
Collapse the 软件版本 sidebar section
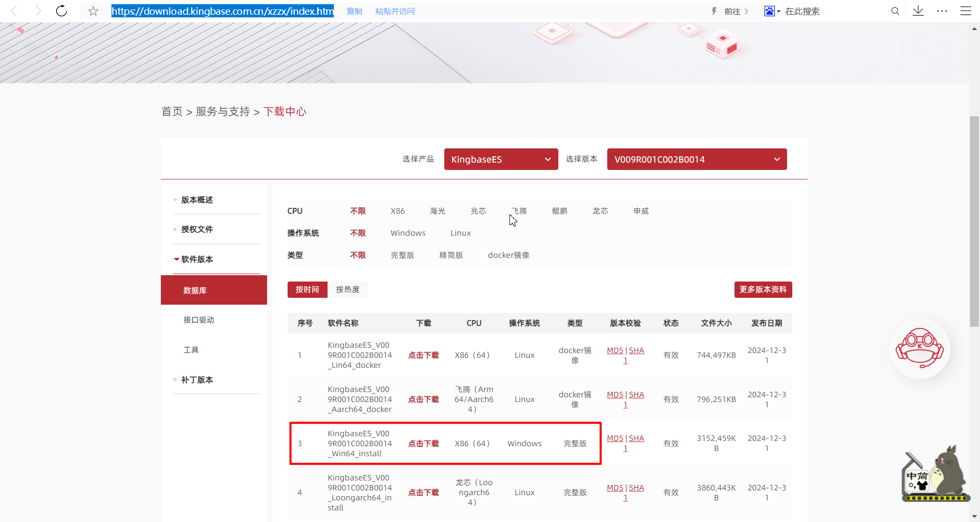click(x=197, y=259)
